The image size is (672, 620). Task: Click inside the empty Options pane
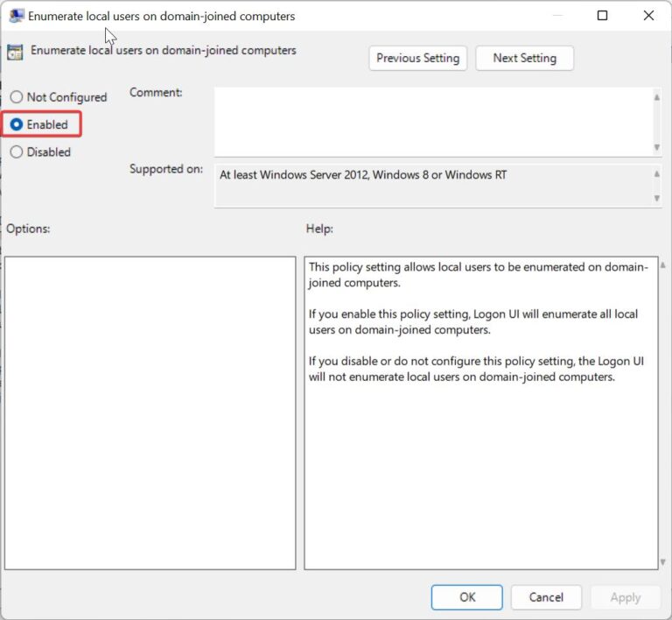(x=150, y=412)
